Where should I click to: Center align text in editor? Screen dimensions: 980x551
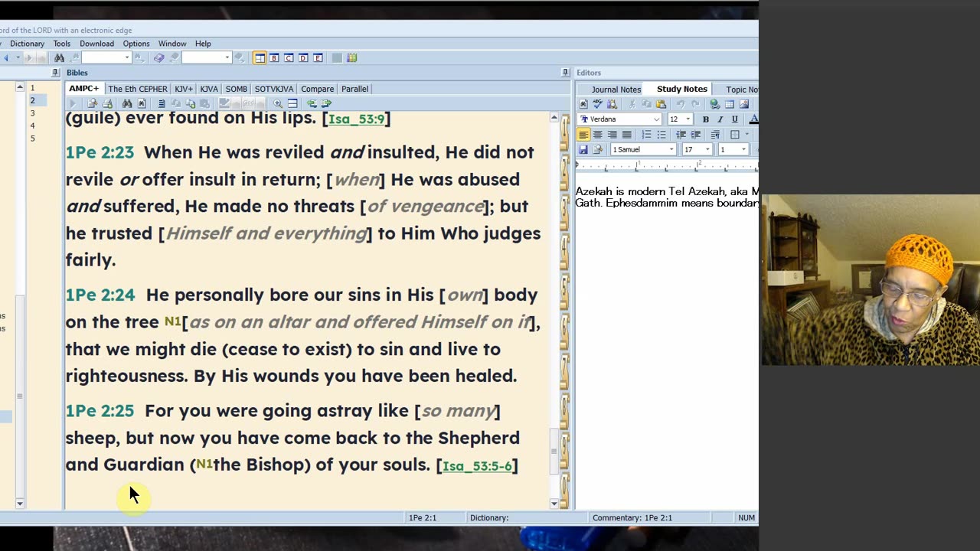(598, 135)
